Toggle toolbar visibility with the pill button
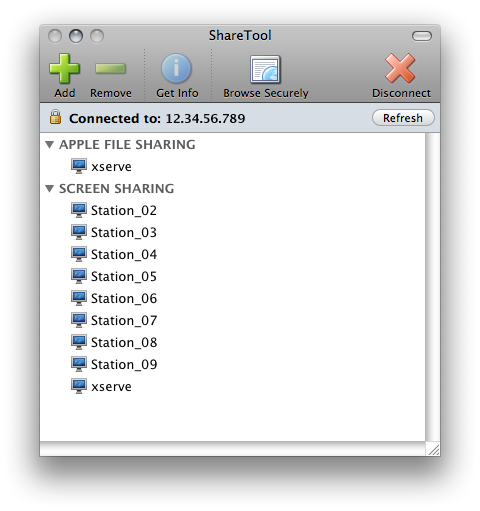 point(422,36)
